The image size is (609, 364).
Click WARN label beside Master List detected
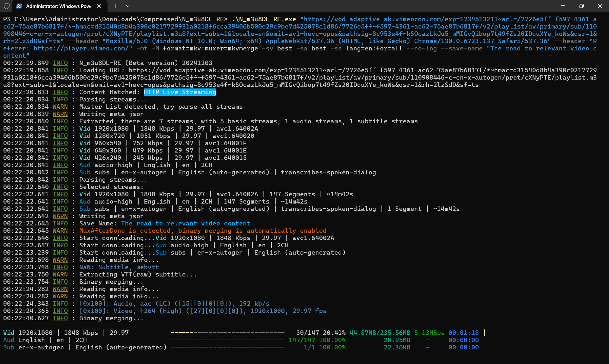click(x=60, y=107)
